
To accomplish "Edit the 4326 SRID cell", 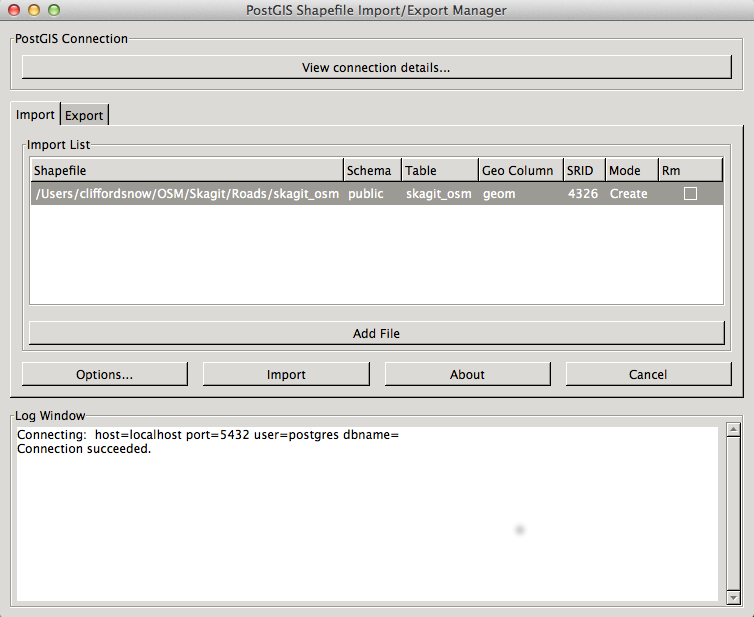I will pos(582,194).
